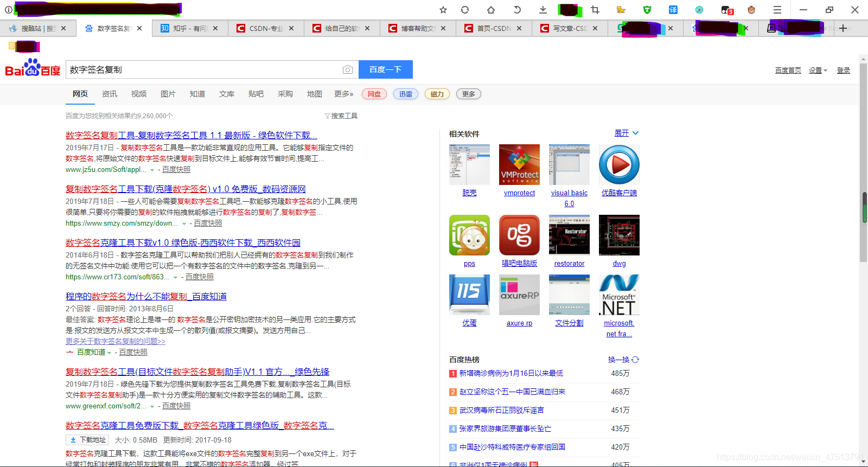Viewport: 868px width, 467px height.
Task: Open the 唱吧电脑版 software icon
Action: click(x=519, y=235)
